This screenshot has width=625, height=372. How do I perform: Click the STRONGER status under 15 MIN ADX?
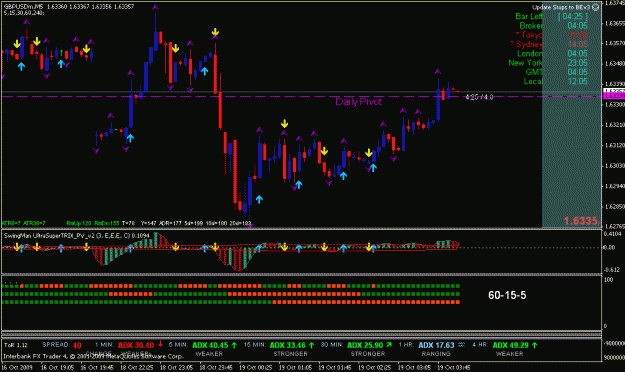point(290,354)
